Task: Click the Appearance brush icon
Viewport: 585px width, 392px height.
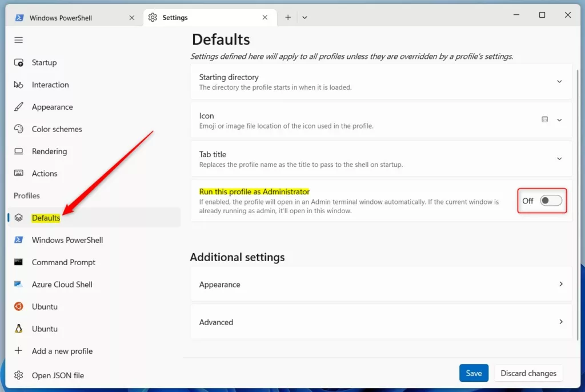Action: [19, 107]
